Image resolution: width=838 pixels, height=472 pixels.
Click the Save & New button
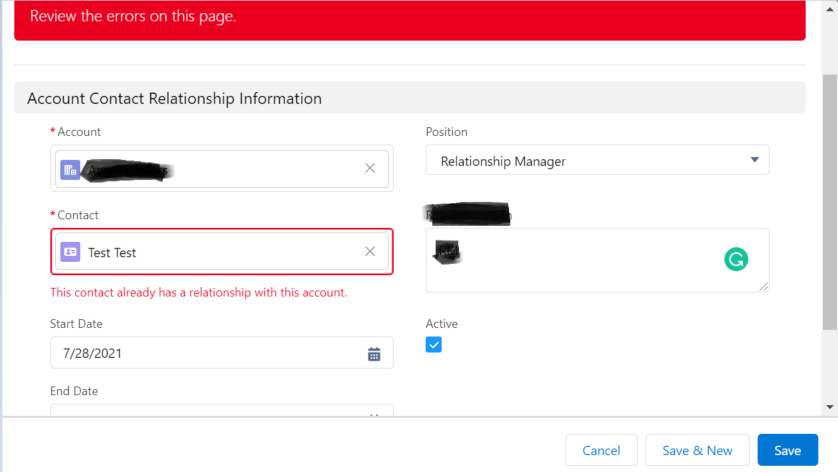pyautogui.click(x=697, y=450)
